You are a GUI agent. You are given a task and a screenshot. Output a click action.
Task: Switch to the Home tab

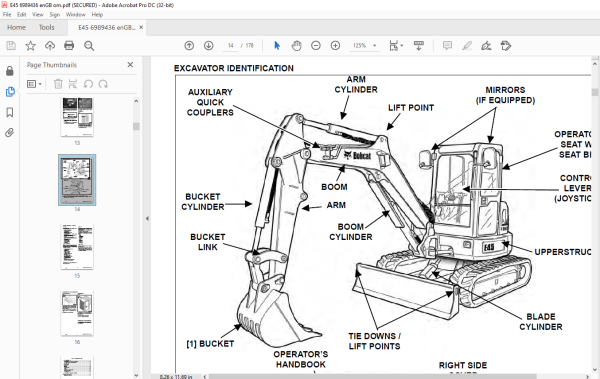(16, 28)
